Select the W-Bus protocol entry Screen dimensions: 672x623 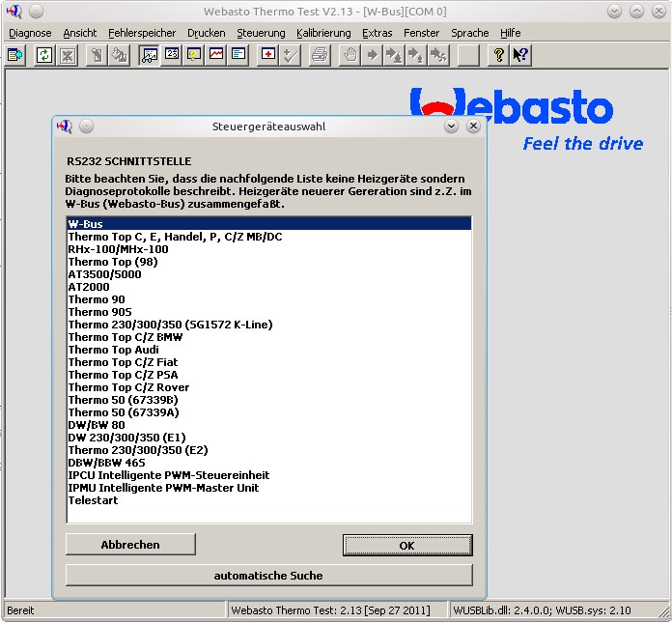pos(269,224)
